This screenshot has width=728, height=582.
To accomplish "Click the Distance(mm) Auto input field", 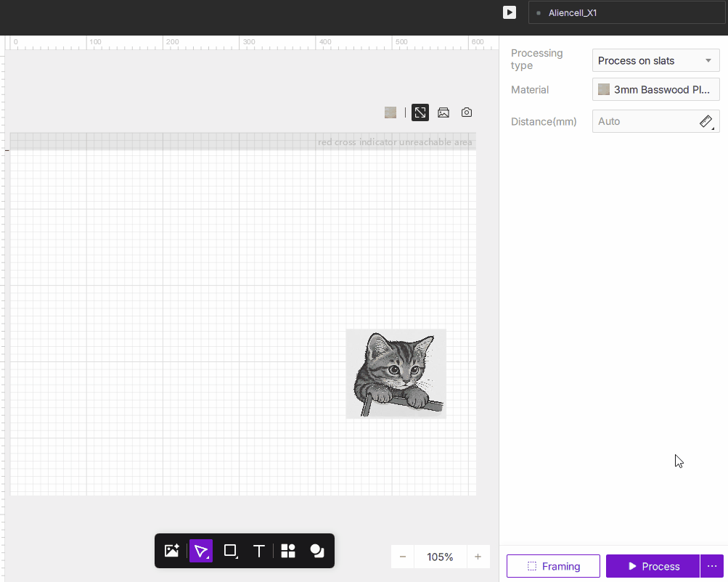I will (x=645, y=121).
